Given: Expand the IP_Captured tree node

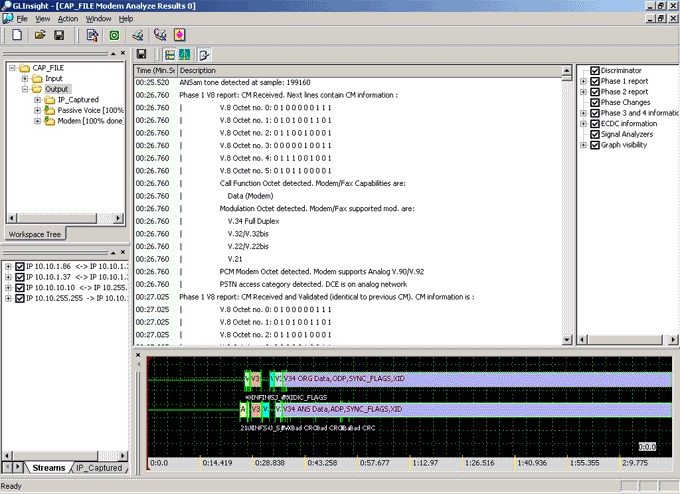Looking at the screenshot, I should point(38,100).
